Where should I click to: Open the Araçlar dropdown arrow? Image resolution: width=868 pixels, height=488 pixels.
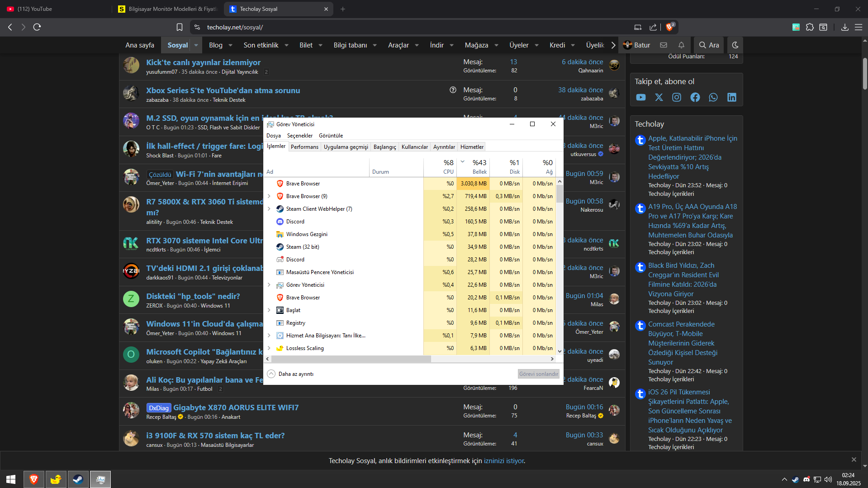pos(417,45)
